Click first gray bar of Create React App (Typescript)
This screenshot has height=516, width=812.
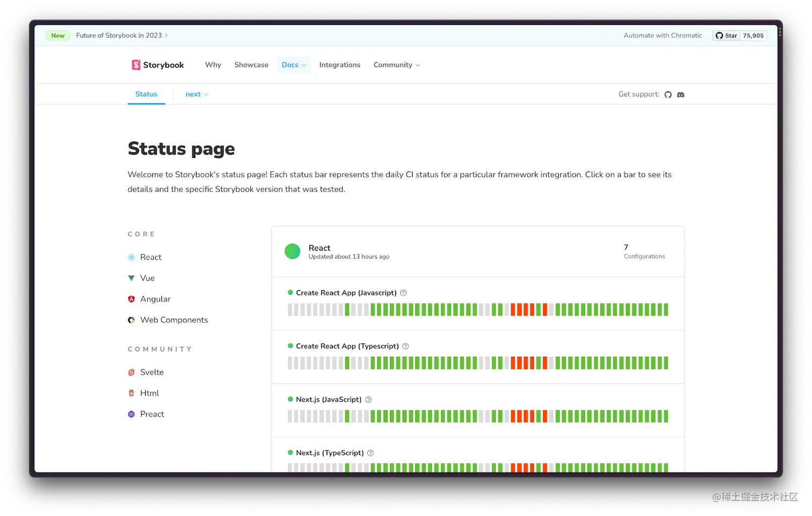(290, 363)
